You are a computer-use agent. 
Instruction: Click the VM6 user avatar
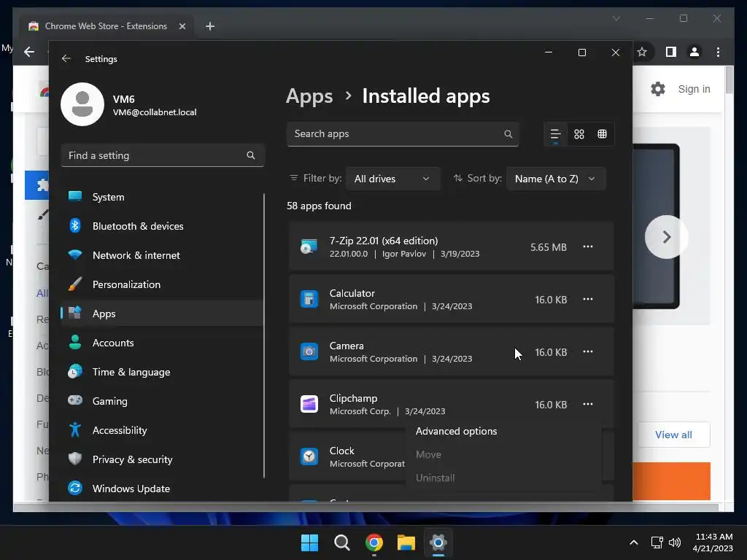click(82, 104)
